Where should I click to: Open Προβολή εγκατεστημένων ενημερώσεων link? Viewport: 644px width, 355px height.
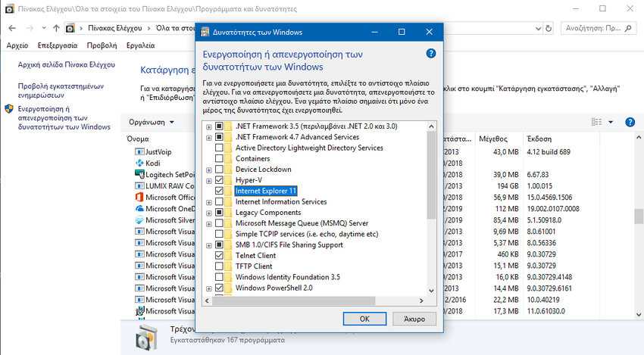[61, 90]
